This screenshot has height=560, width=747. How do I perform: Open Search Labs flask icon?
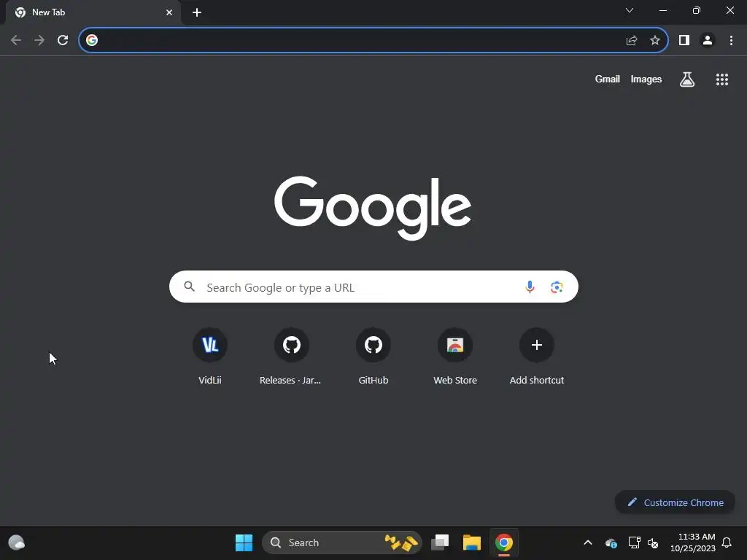point(687,79)
